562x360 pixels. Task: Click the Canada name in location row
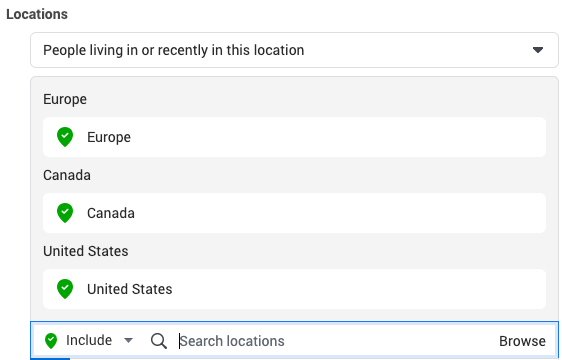tap(111, 213)
